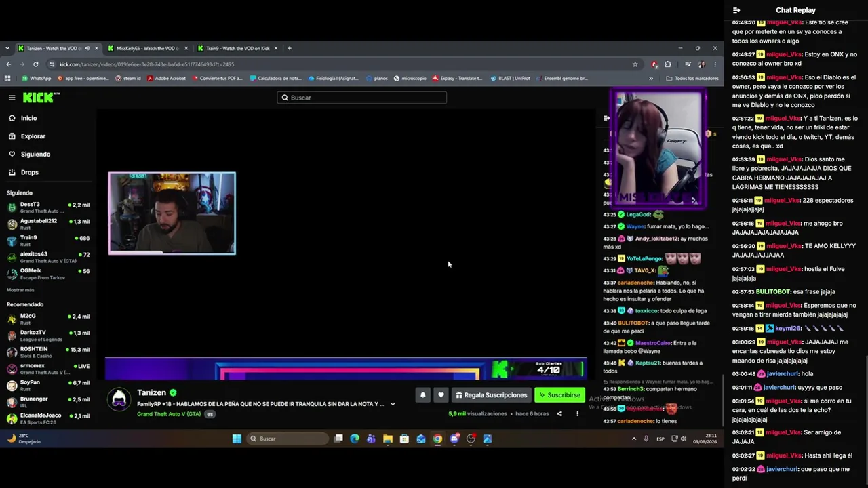The width and height of the screenshot is (868, 488).
Task: Open Microsoft Edge from the taskbar
Action: (355, 439)
